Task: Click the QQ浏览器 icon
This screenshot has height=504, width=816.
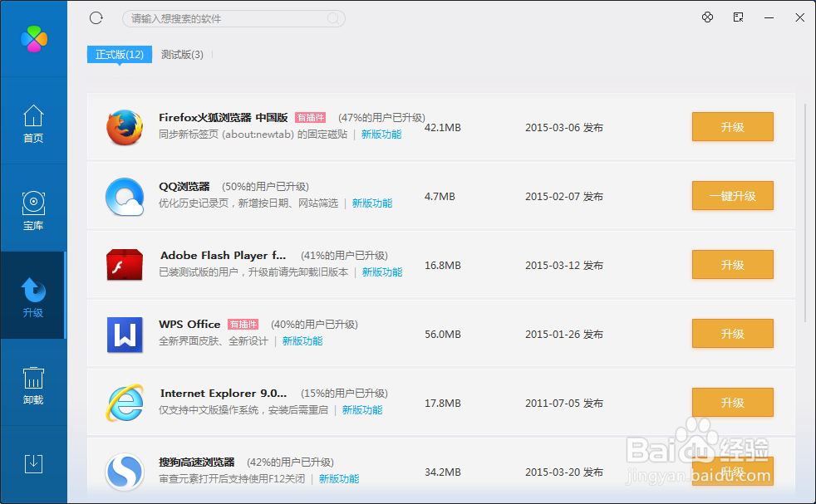Action: tap(125, 197)
